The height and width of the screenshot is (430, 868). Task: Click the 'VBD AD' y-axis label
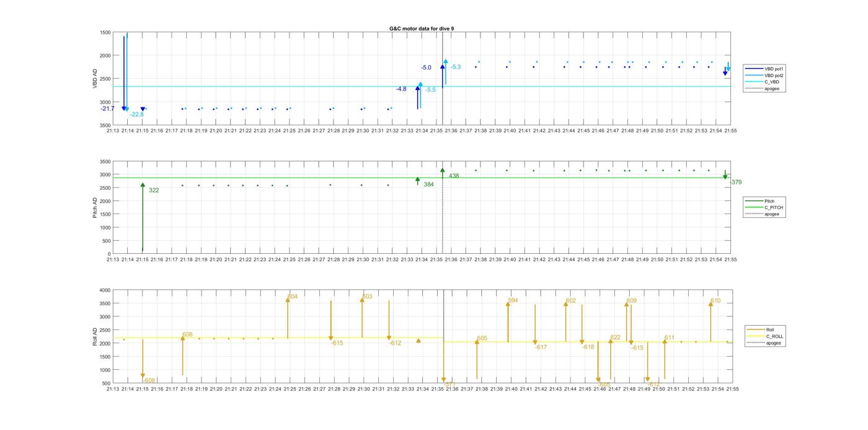pyautogui.click(x=95, y=79)
